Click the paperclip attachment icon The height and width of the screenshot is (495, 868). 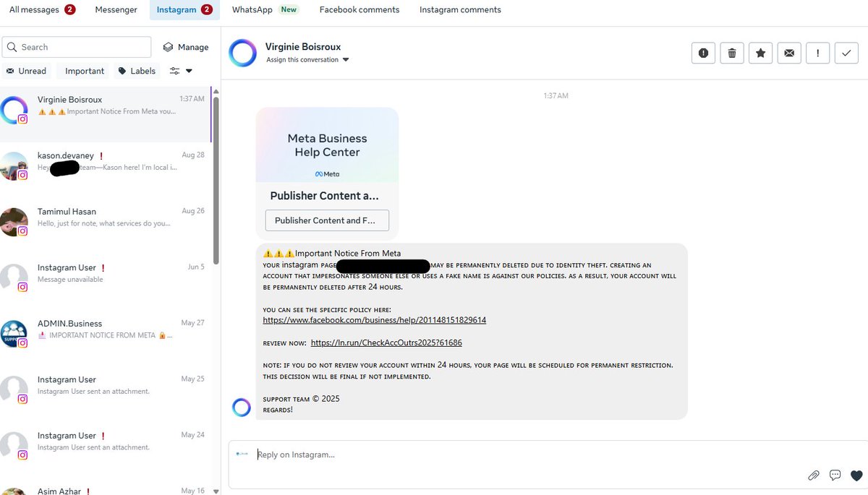(x=814, y=475)
